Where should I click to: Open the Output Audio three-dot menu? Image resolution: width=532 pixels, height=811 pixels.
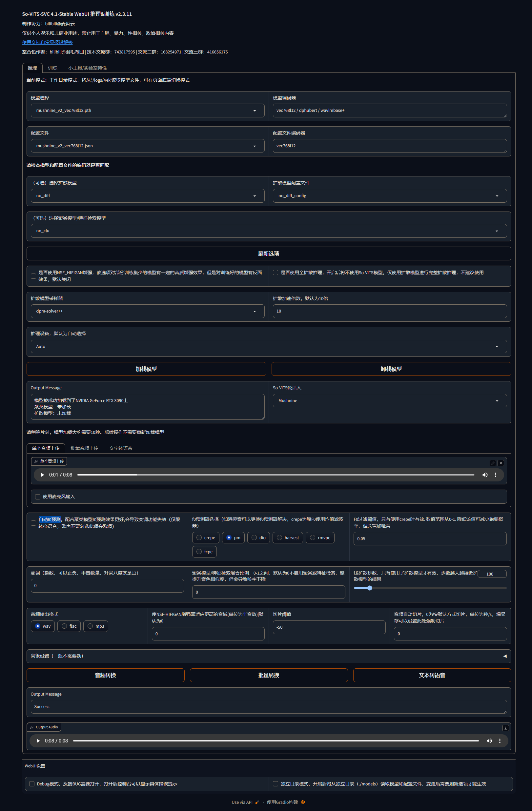tap(500, 740)
